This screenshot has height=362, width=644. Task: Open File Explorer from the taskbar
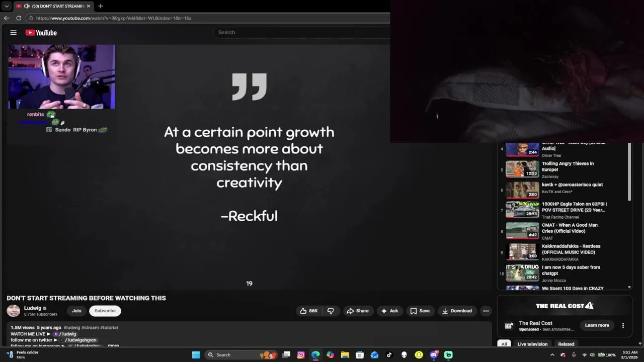345,355
